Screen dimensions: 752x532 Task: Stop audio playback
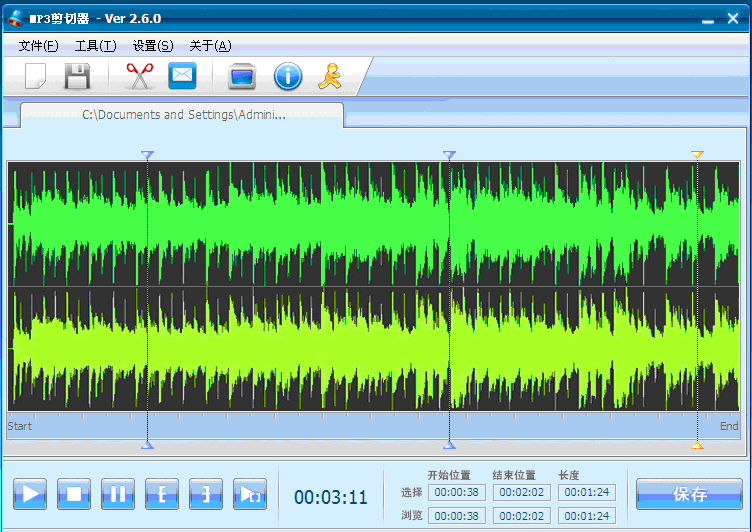click(74, 494)
